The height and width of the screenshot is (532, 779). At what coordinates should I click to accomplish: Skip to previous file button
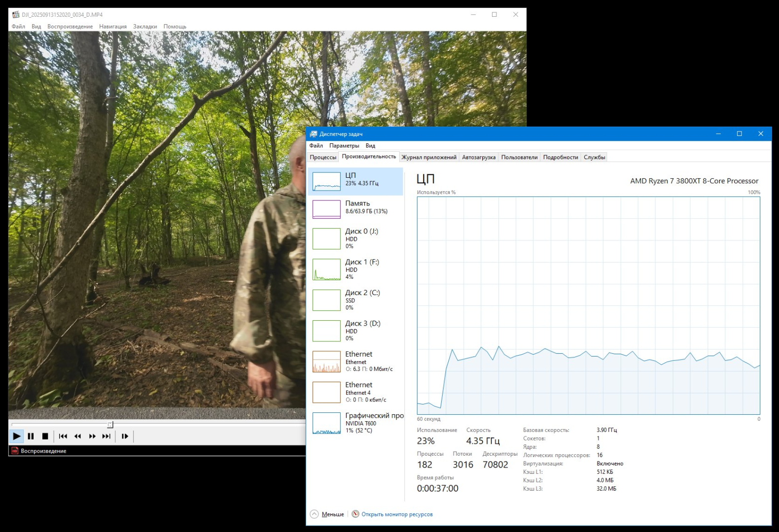(63, 436)
